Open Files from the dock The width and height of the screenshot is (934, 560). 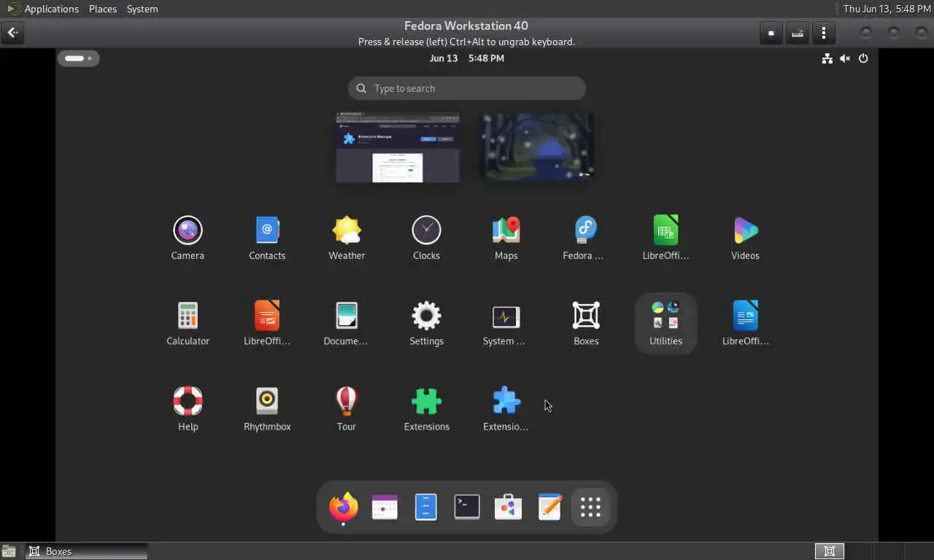coord(425,507)
